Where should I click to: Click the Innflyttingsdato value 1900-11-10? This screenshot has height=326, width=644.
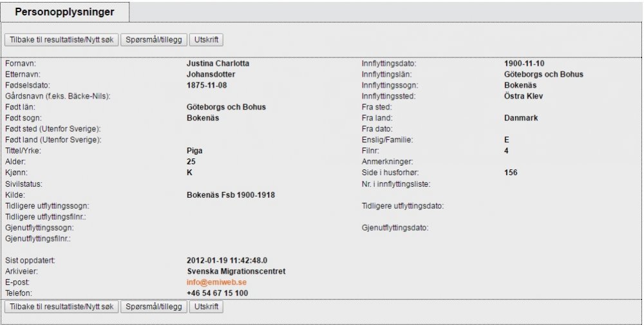[524, 64]
